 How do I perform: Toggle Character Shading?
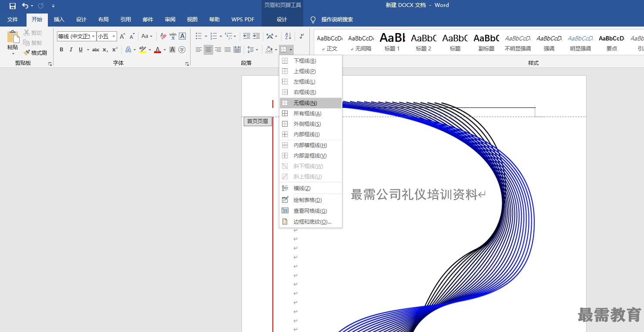(172, 50)
